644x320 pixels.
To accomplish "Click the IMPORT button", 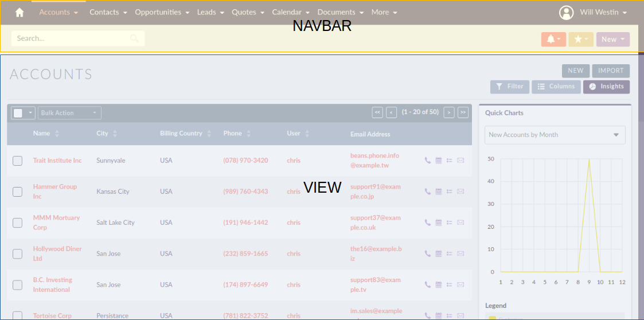I will [x=611, y=71].
